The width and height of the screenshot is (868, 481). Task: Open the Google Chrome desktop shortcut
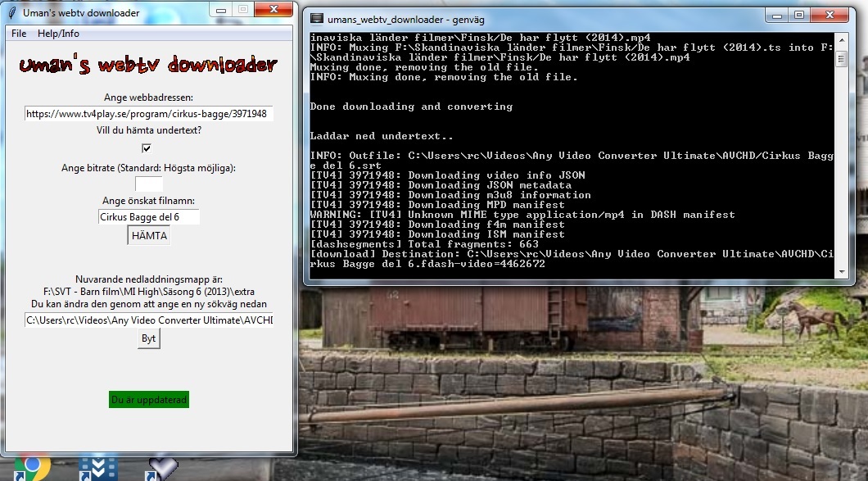point(32,468)
